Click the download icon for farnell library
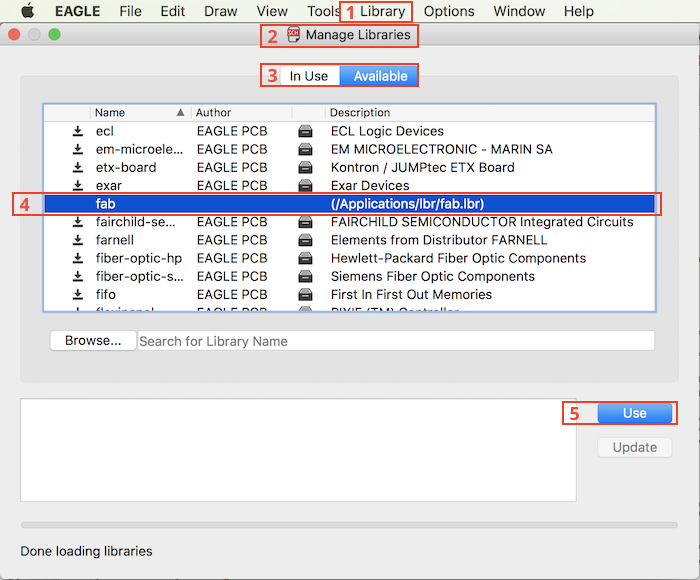Screen dimensions: 700x580 click(x=78, y=240)
